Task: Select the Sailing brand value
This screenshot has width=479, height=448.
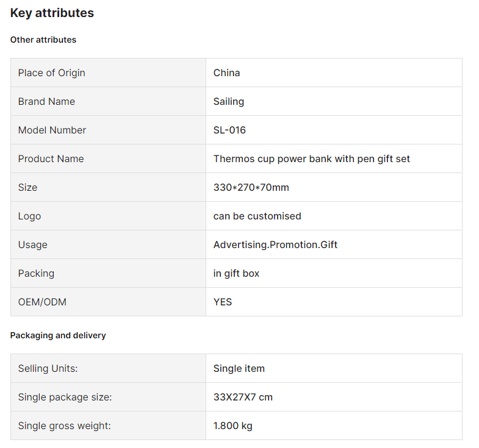Action: click(x=228, y=102)
